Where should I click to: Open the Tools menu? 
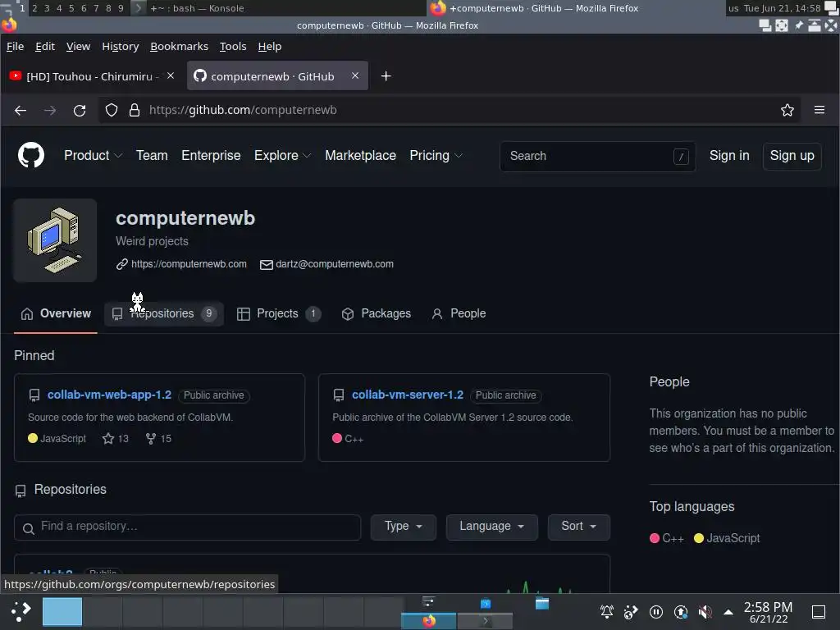(233, 47)
